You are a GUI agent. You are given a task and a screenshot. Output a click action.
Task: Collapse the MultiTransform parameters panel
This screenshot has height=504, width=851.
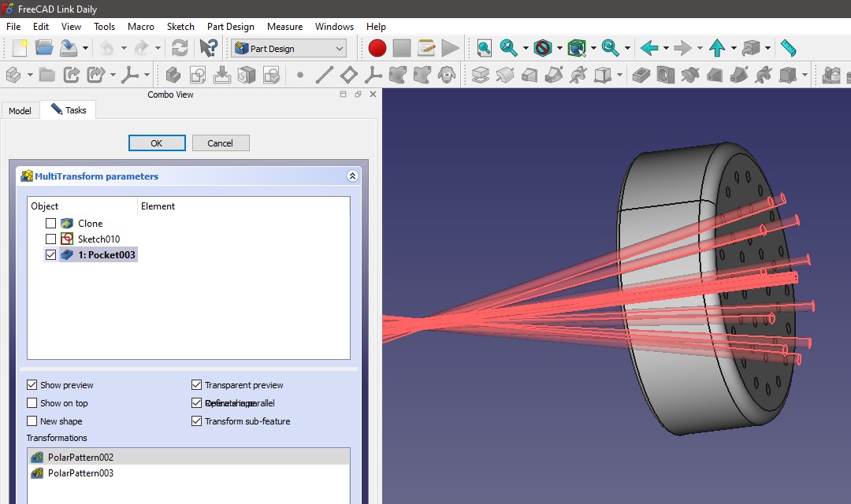click(x=352, y=176)
